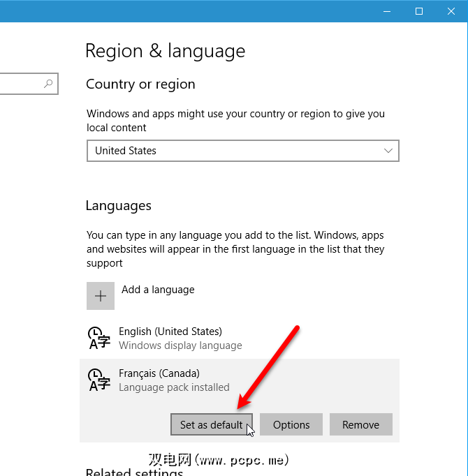Viewport: 468px width, 476px height.
Task: Set Français (Canada) as default
Action: coord(212,424)
